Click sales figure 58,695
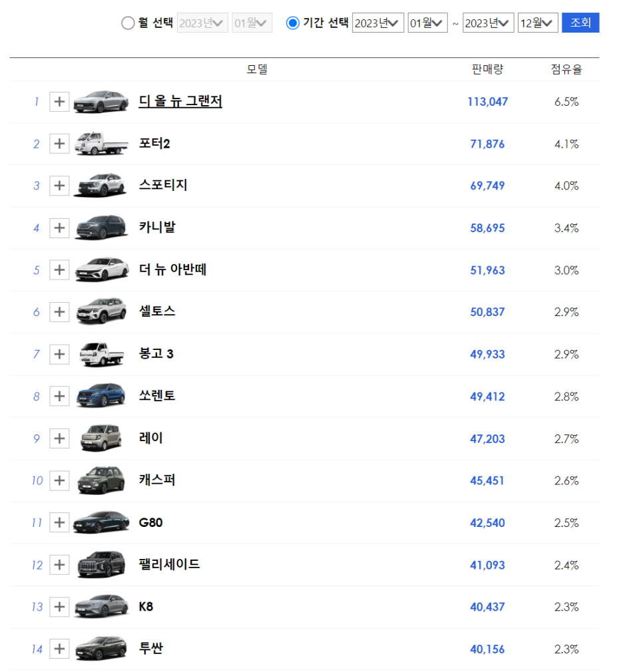The height and width of the screenshot is (672, 623). [487, 228]
